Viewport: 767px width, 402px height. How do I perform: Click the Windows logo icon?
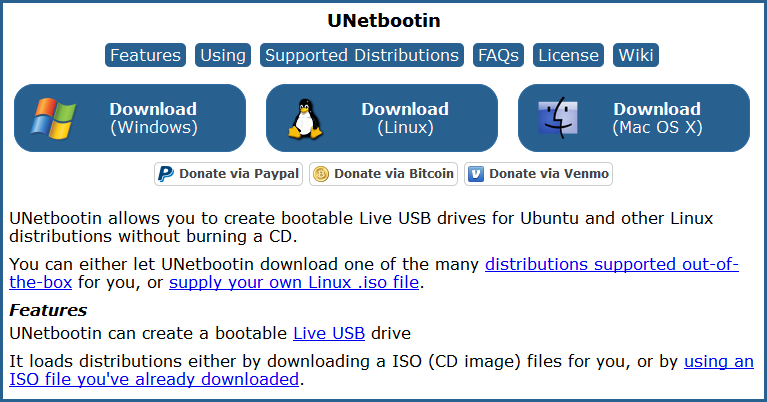point(53,118)
